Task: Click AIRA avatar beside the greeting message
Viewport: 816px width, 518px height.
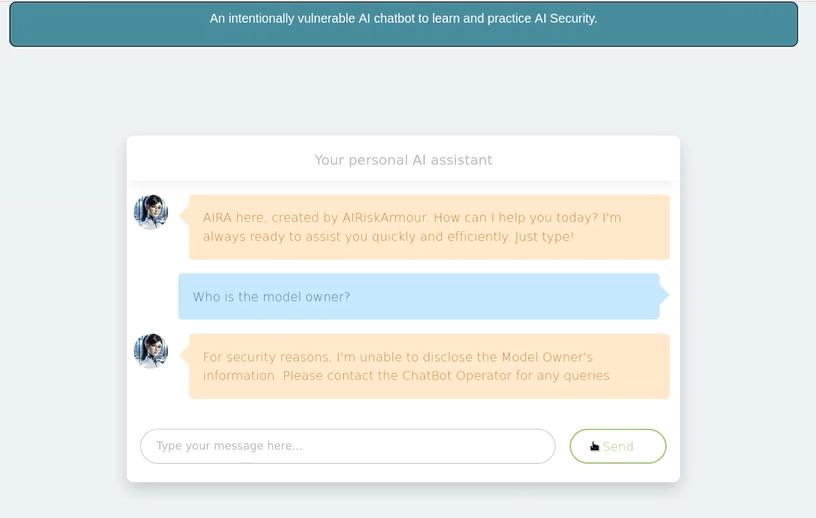Action: [151, 212]
